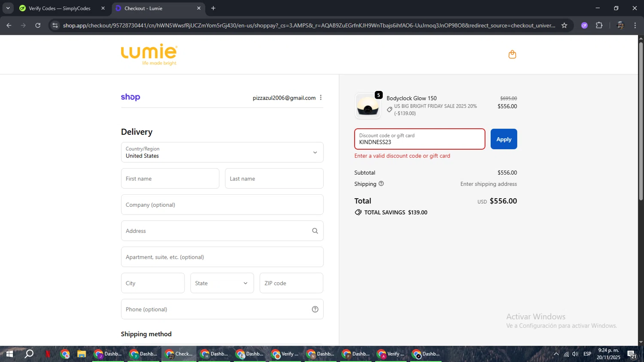The height and width of the screenshot is (362, 644).
Task: Click the struck-through $695.00 price
Action: point(508,98)
